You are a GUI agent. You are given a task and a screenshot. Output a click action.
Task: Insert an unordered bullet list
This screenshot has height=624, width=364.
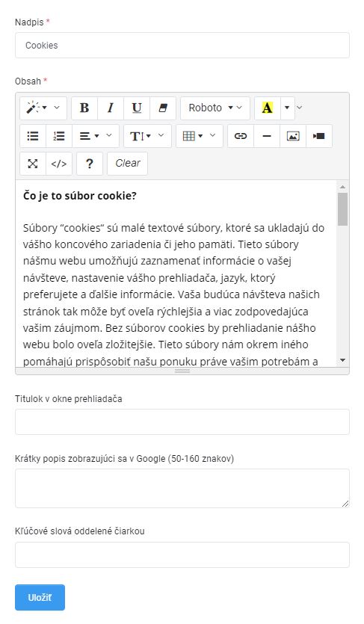(33, 136)
